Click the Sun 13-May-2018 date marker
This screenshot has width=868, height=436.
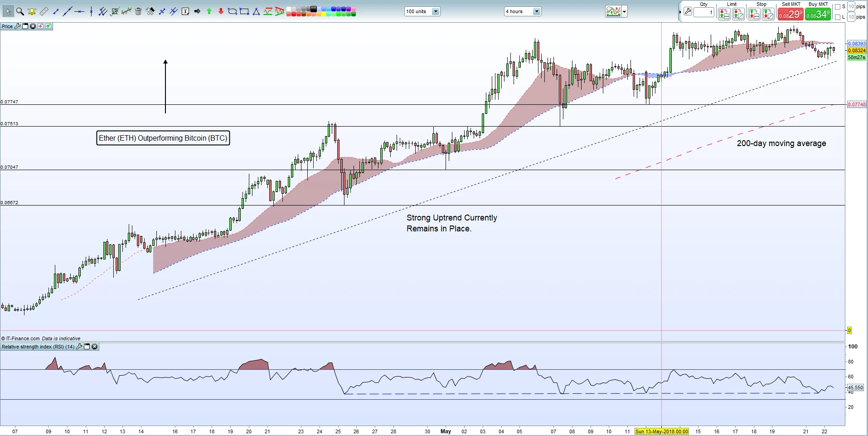click(662, 431)
